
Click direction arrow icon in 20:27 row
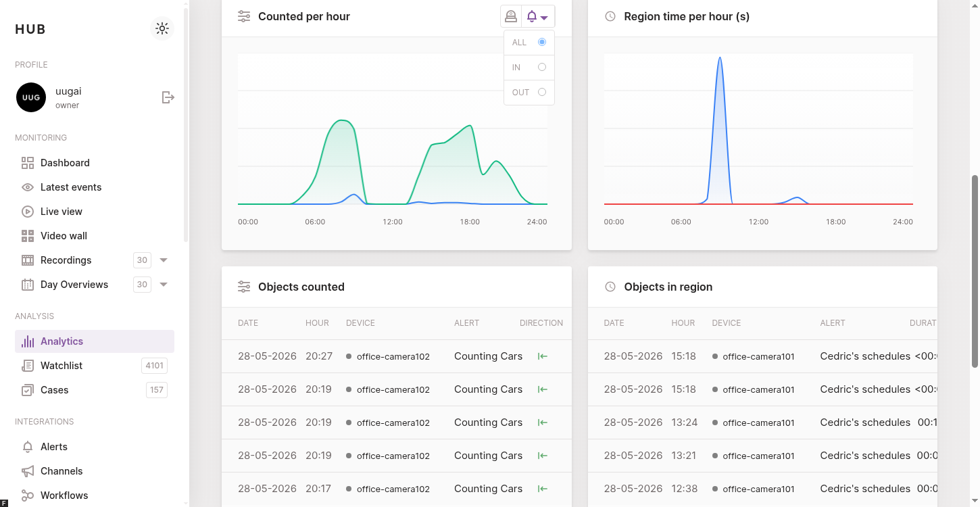(542, 356)
